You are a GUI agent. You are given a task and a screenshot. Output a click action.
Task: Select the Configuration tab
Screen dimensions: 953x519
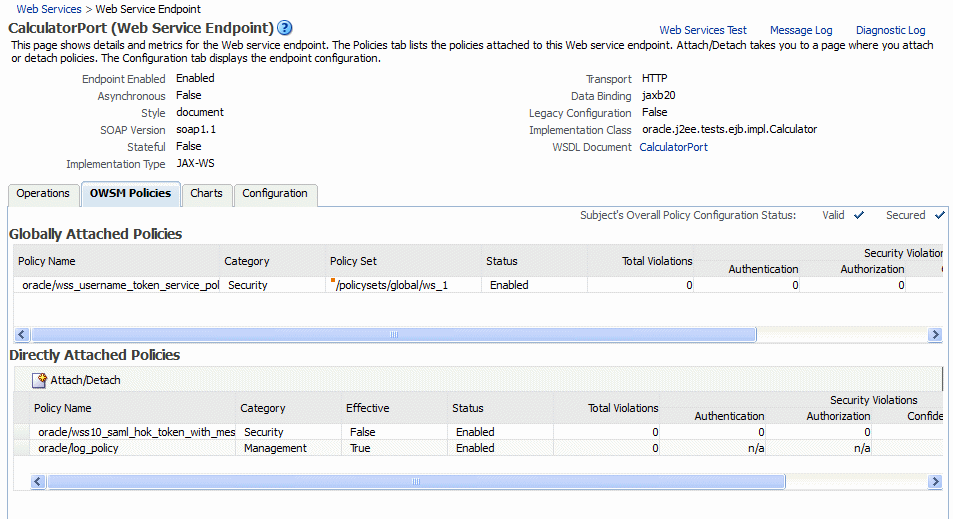click(275, 194)
